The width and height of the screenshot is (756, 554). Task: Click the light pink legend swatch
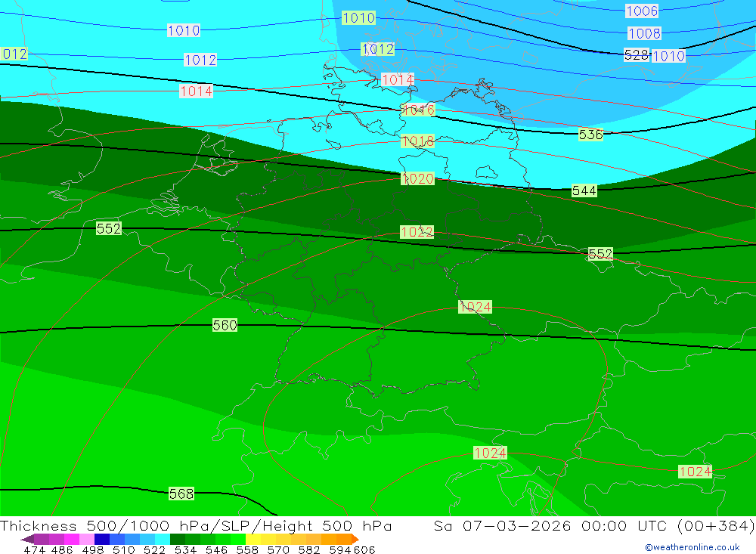click(x=87, y=539)
